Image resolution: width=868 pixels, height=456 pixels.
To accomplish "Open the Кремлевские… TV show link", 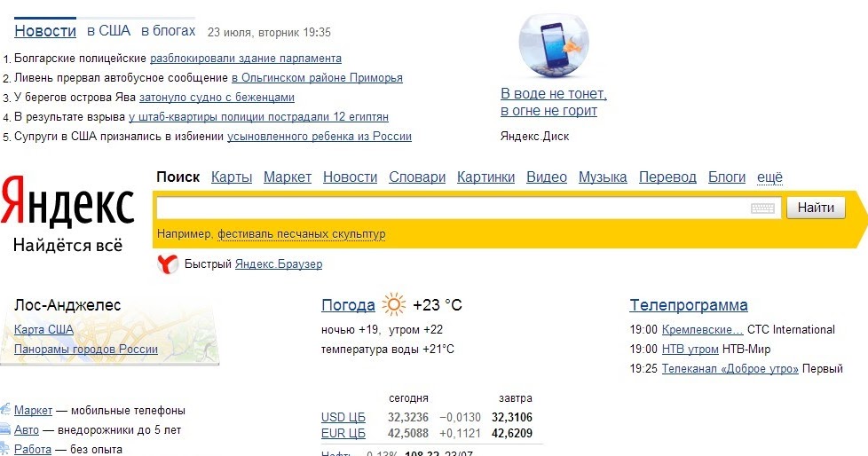I will [x=703, y=330].
